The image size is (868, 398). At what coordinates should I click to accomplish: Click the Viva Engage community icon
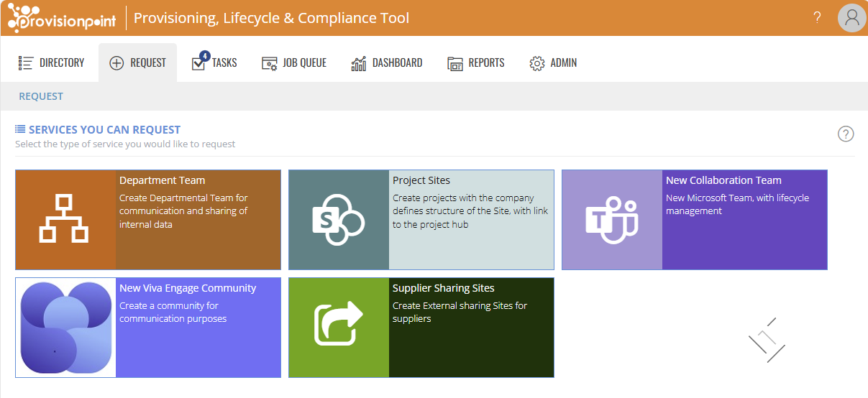point(65,328)
